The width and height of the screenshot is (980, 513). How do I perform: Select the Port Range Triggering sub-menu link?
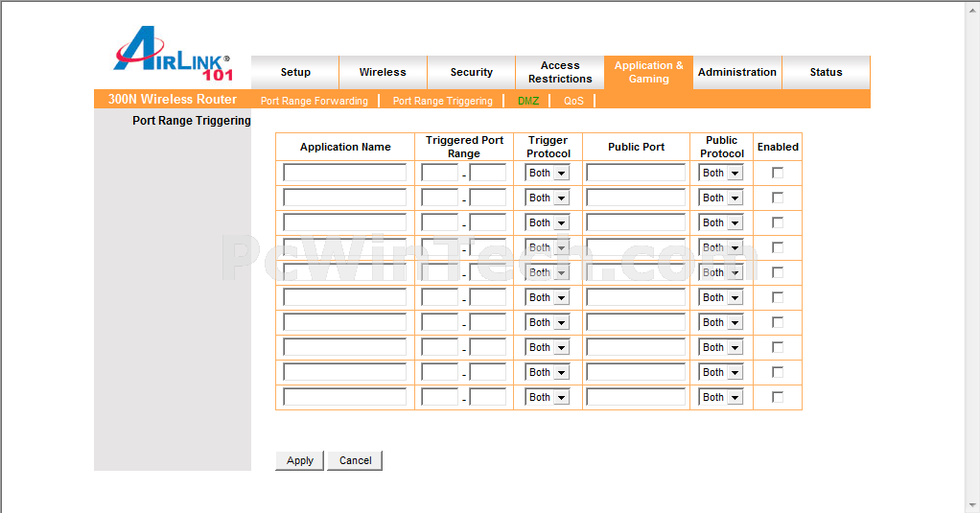(442, 101)
